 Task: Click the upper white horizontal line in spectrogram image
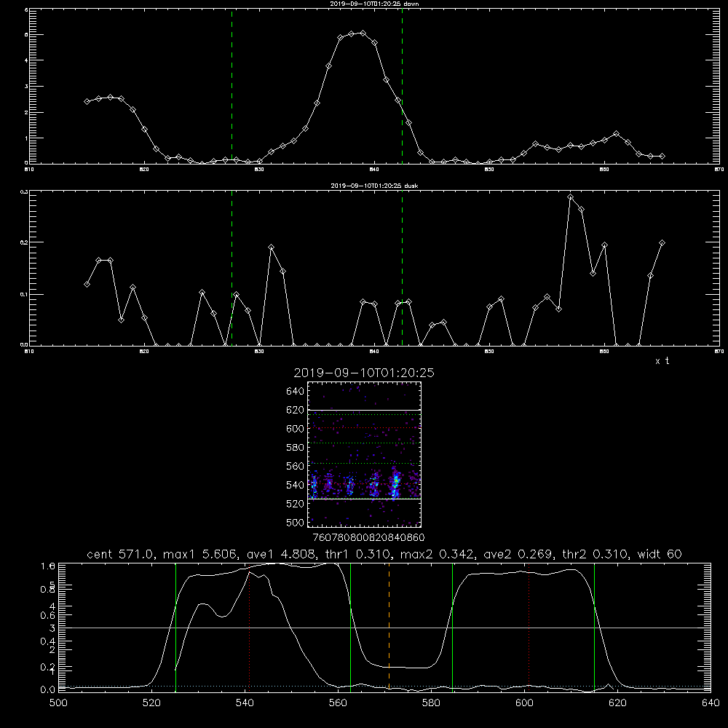pos(364,410)
